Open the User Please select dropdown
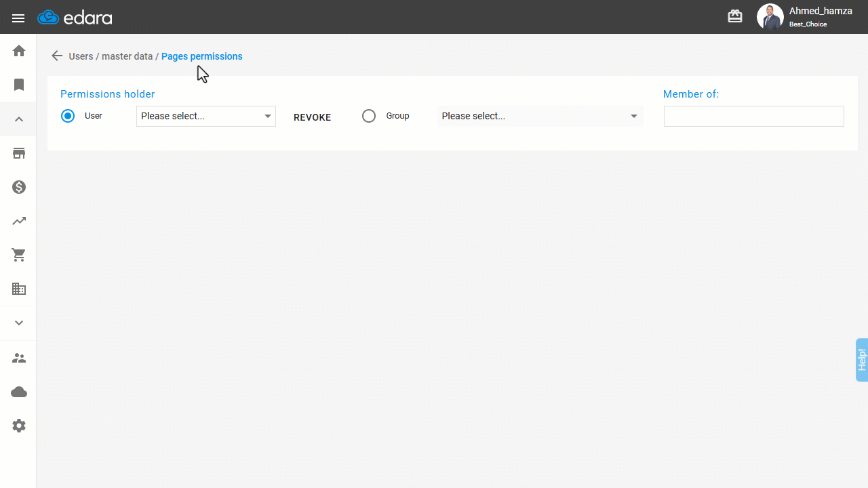Viewport: 868px width, 488px height. 206,116
